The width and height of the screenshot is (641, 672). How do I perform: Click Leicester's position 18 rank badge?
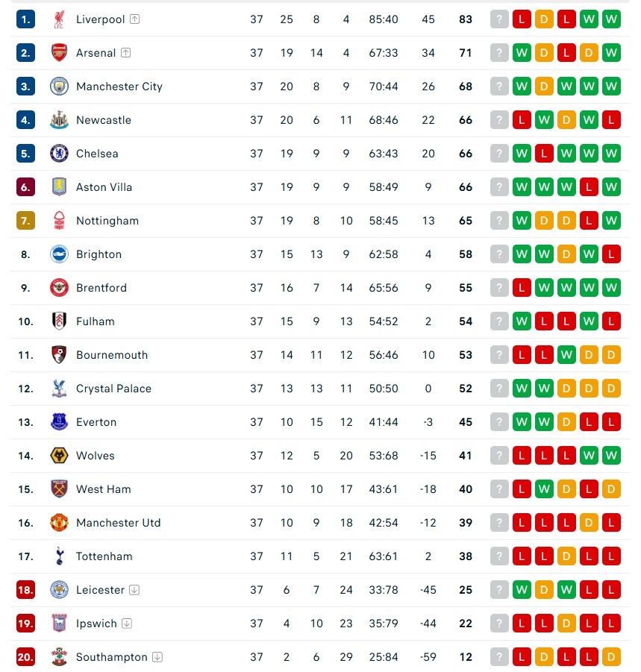coord(25,590)
